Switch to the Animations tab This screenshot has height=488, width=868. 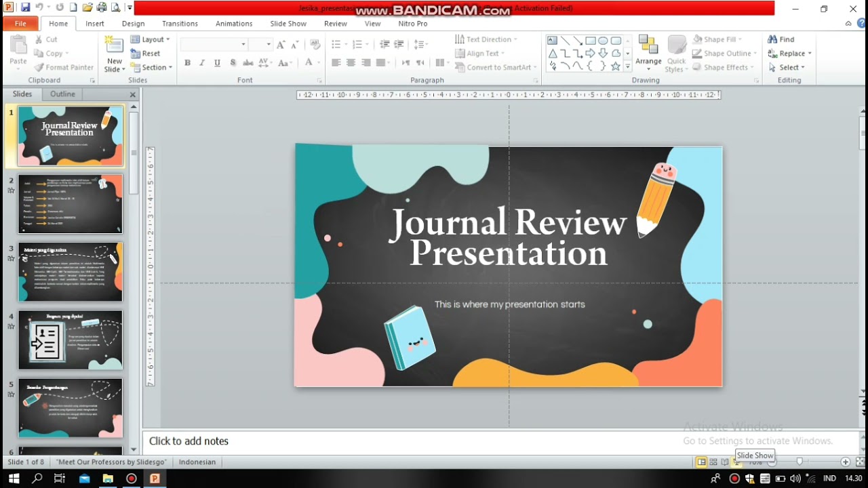[234, 23]
